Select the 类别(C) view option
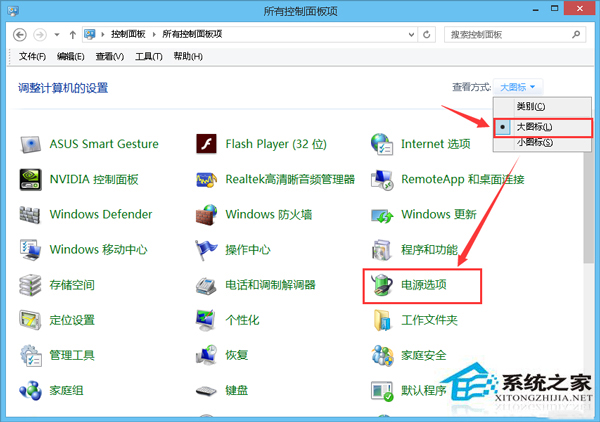Viewport: 600px width, 422px height. click(543, 107)
